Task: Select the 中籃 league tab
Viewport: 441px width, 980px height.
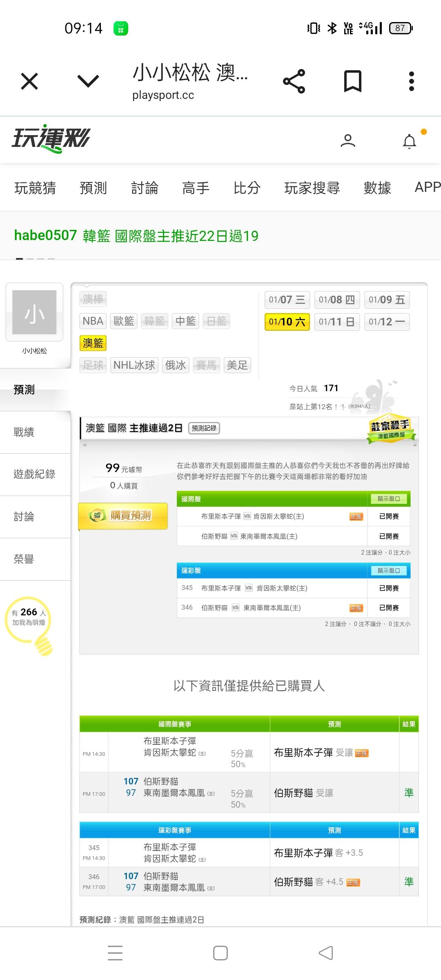Action: pyautogui.click(x=185, y=321)
